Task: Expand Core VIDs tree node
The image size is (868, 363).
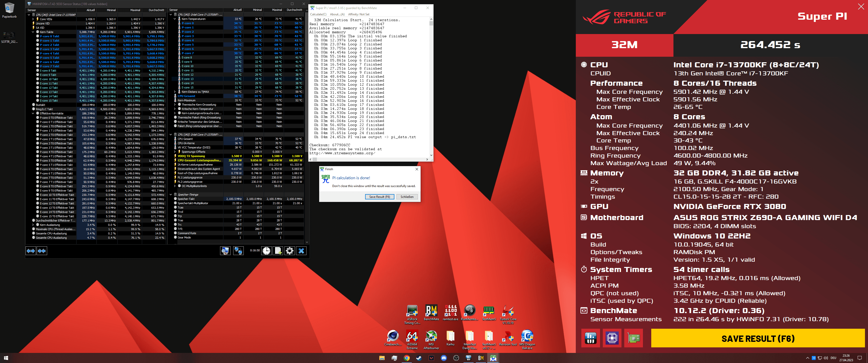Action: tap(33, 19)
